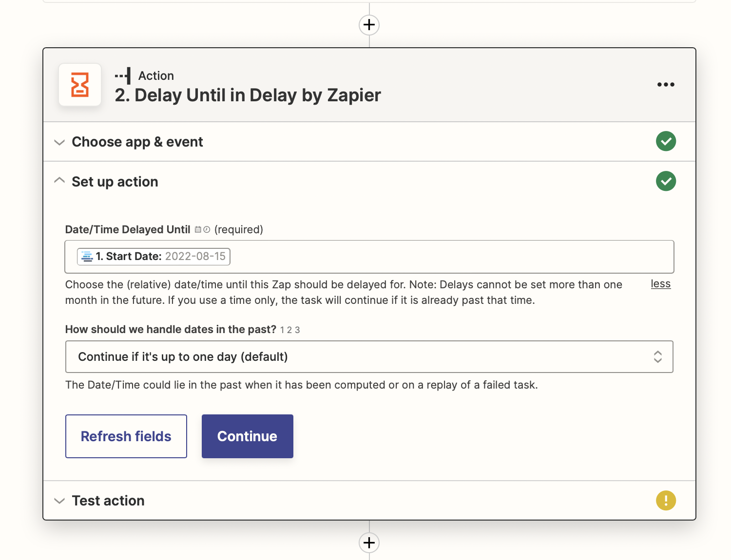Viewport: 731px width, 560px height.
Task: Click the less link to shorten the description
Action: [x=660, y=284]
